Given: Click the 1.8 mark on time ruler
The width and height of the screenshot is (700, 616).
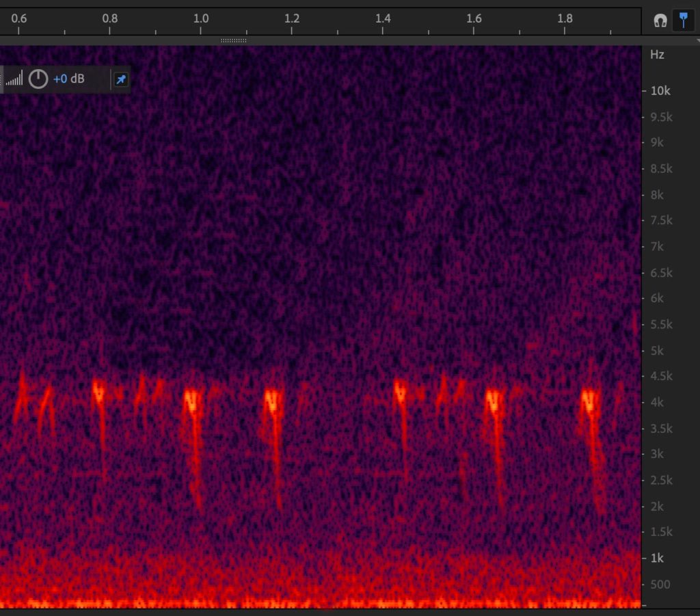Looking at the screenshot, I should [x=565, y=18].
